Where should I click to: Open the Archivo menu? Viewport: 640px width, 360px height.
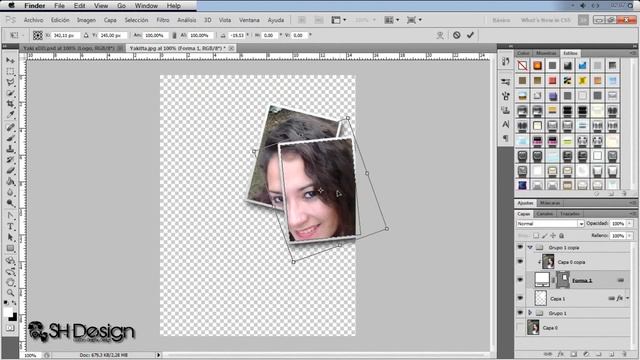(x=33, y=20)
